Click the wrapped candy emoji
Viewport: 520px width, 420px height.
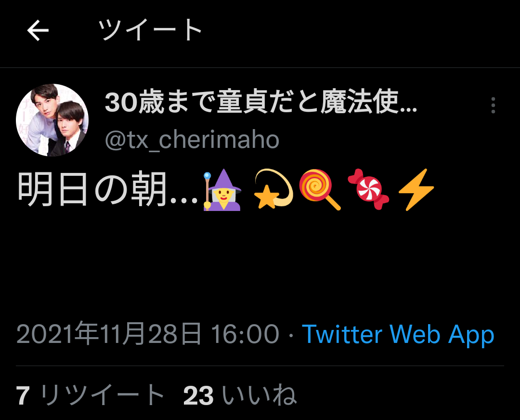368,189
